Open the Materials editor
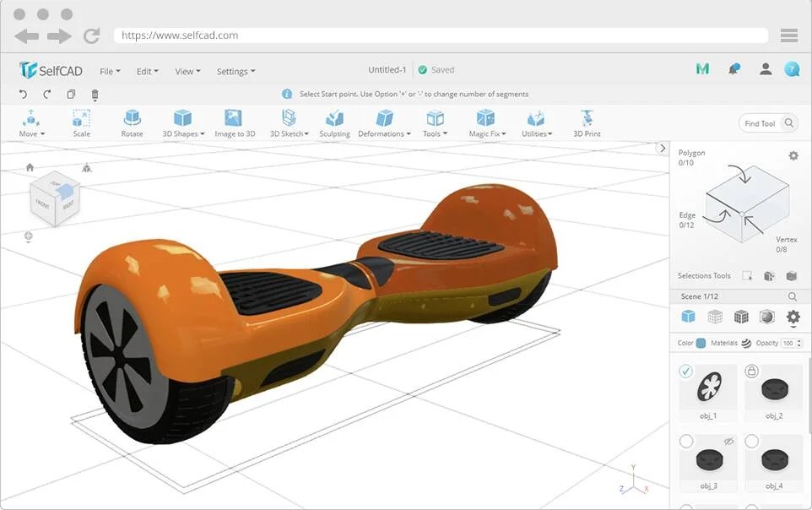 click(x=746, y=344)
